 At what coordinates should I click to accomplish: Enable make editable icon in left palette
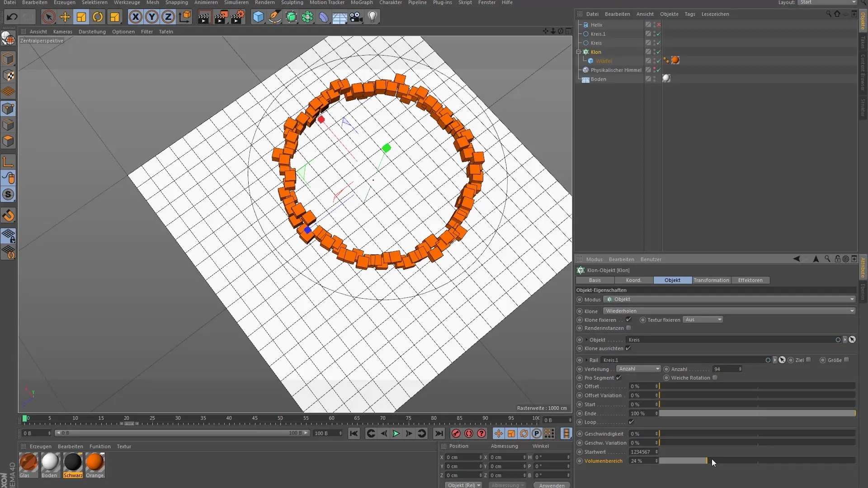click(8, 39)
